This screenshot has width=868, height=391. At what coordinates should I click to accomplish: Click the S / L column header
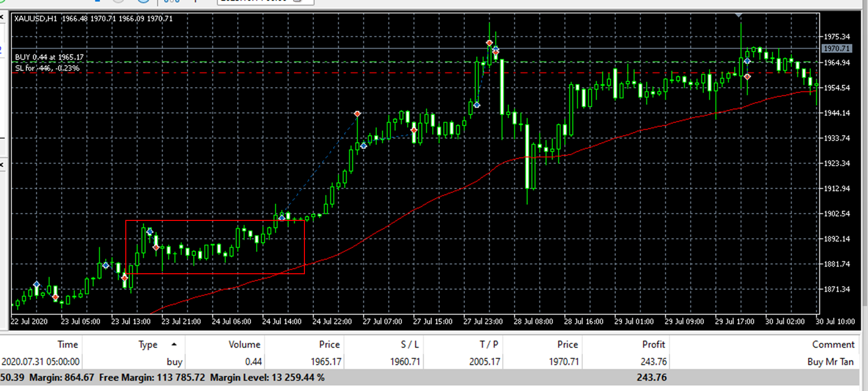[x=410, y=344]
